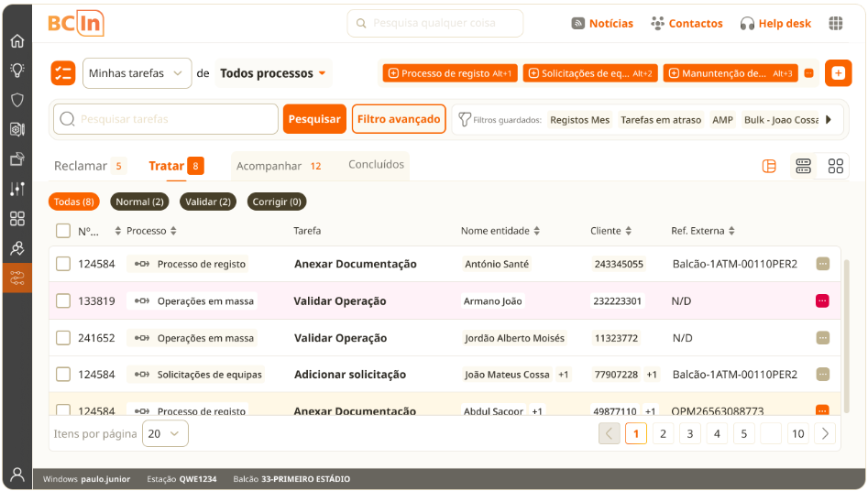The image size is (868, 491).
Task: Show more saved filters arrow
Action: 829,120
